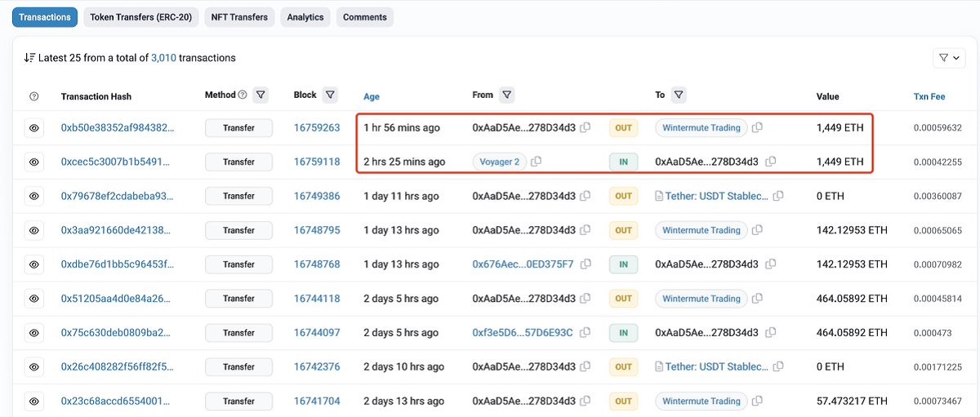Toggle eye preview for transaction 0x79678ef2cdabeba93
Viewport: 980px width, 417px height.
point(33,197)
